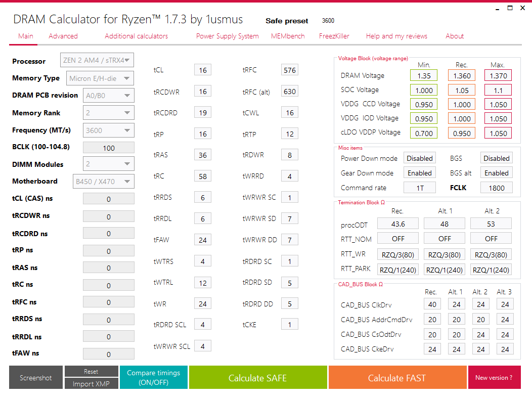
Task: Click the tRCDRD ns input field
Action: [x=109, y=234]
